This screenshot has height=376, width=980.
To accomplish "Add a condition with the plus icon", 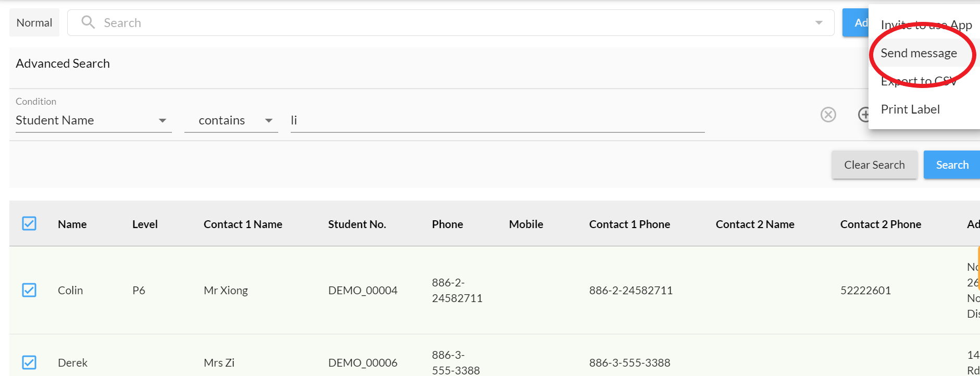I will click(x=864, y=115).
